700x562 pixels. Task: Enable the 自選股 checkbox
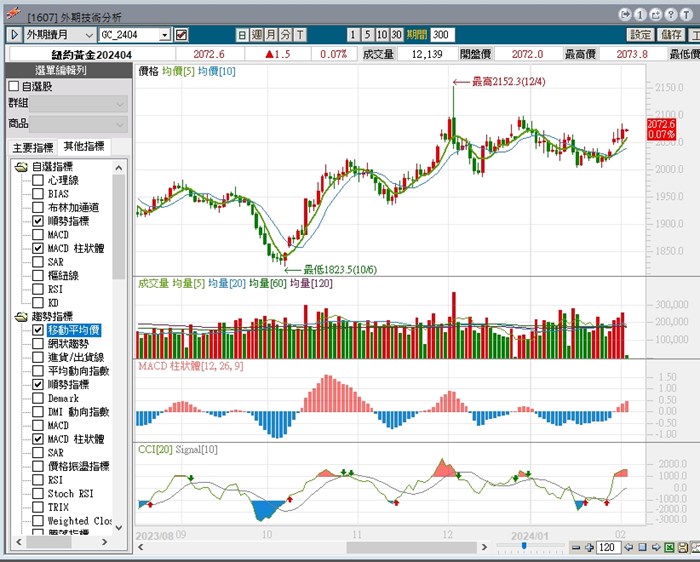(14, 87)
